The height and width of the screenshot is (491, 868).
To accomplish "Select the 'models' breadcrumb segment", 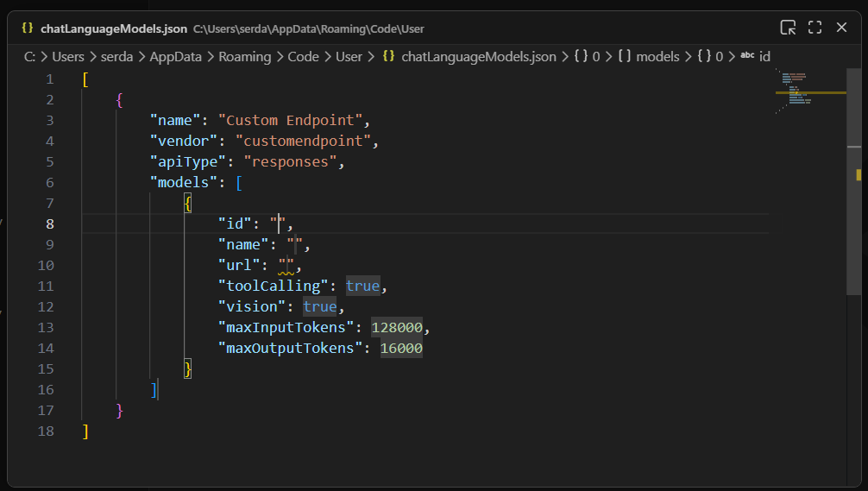I will pyautogui.click(x=657, y=56).
